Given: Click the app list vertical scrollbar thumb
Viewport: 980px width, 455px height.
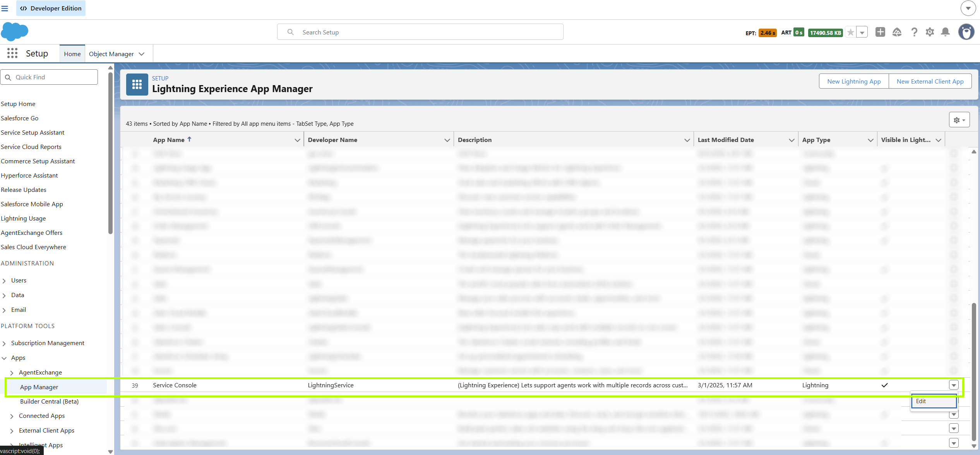Looking at the screenshot, I should pos(974,371).
